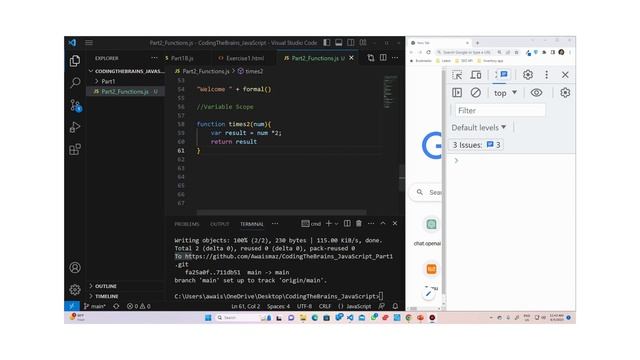
Task: Click Spaces: 4 indentation setting
Action: [278, 306]
